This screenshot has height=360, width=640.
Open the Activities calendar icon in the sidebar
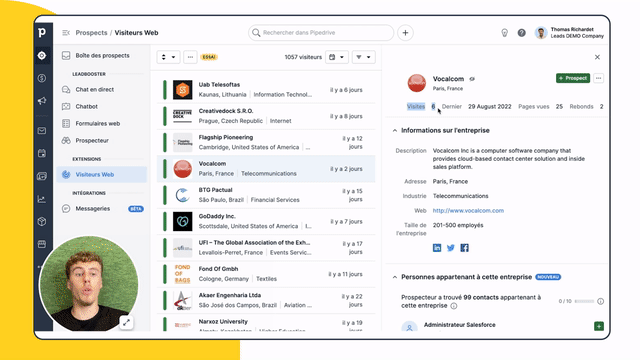click(42, 153)
